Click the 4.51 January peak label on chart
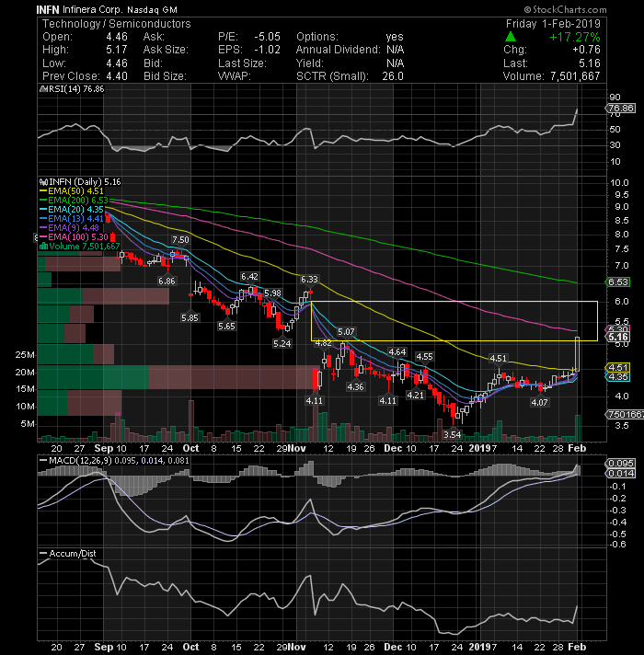This screenshot has width=644, height=655. pos(498,359)
